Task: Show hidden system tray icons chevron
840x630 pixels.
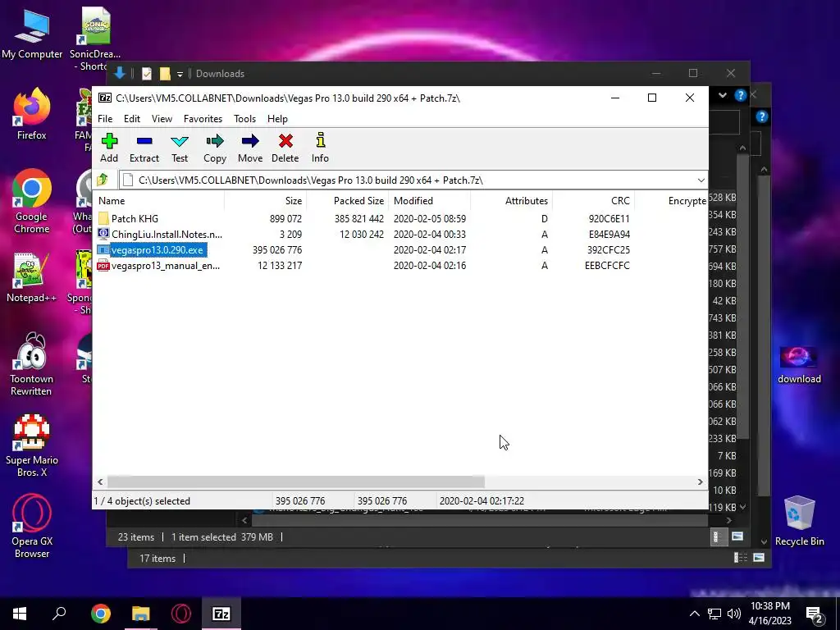Action: [x=694, y=614]
